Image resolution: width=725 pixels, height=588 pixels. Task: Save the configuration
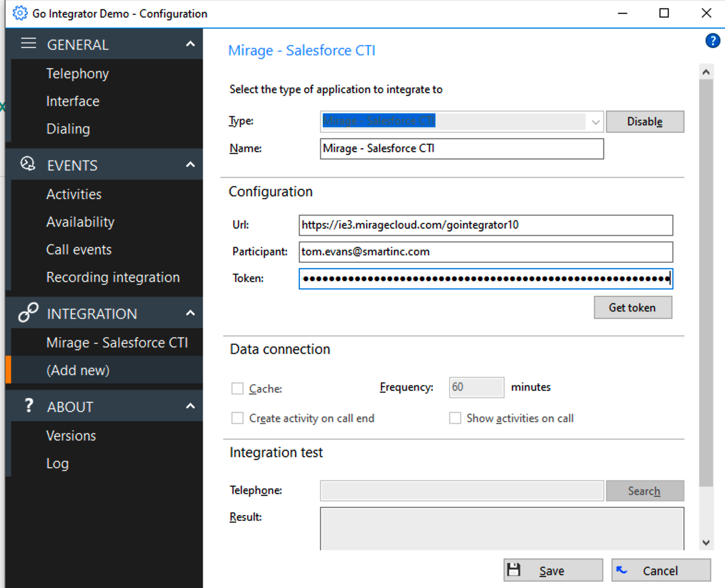point(553,570)
